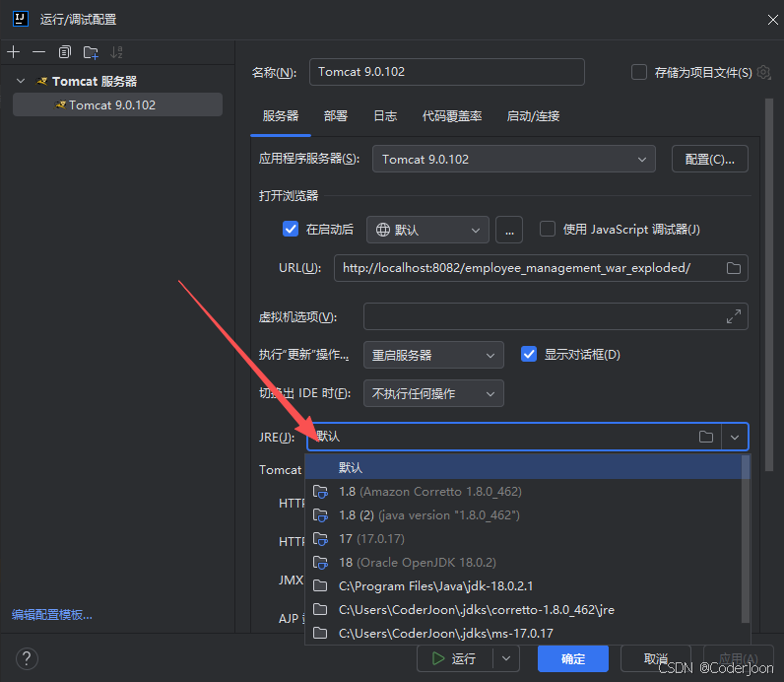Select 18 Oracle OpenJDK JRE option
The image size is (784, 682).
[524, 562]
